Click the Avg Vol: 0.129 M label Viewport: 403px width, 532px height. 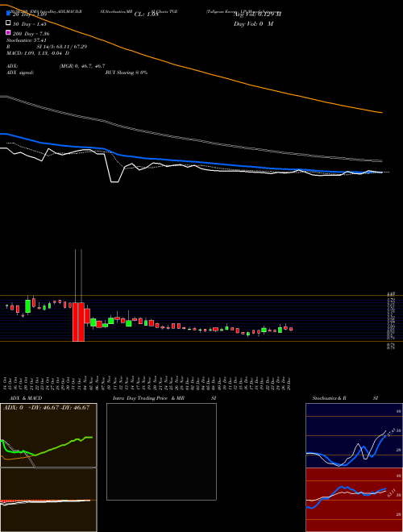257,15
